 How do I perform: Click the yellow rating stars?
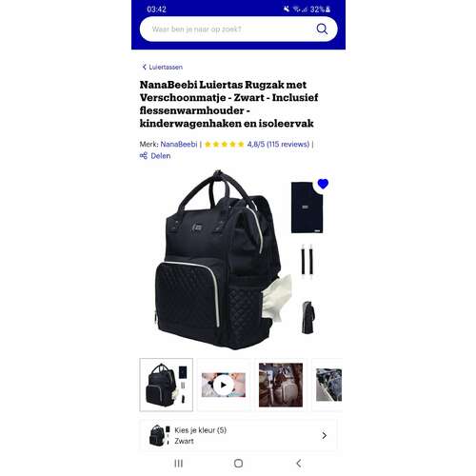click(224, 145)
